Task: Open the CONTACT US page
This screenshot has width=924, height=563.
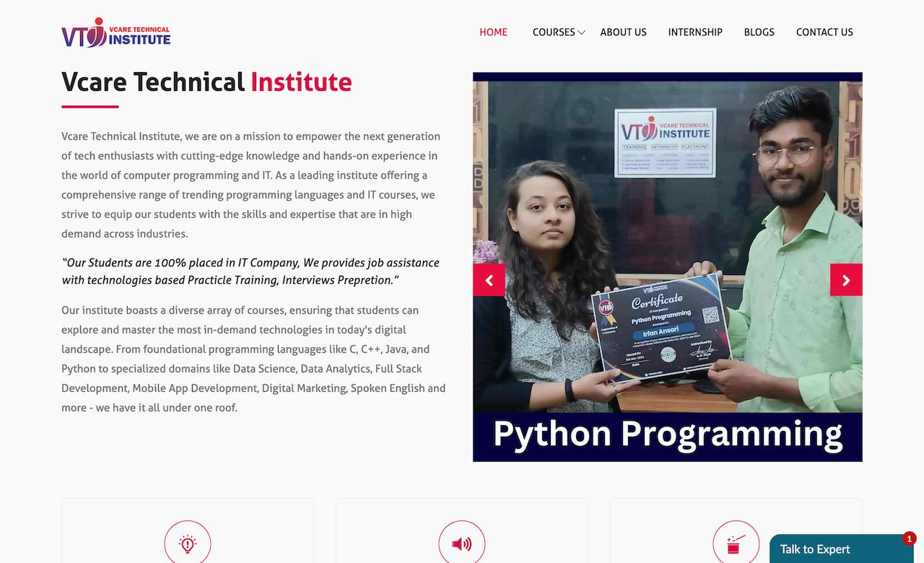Action: tap(824, 32)
